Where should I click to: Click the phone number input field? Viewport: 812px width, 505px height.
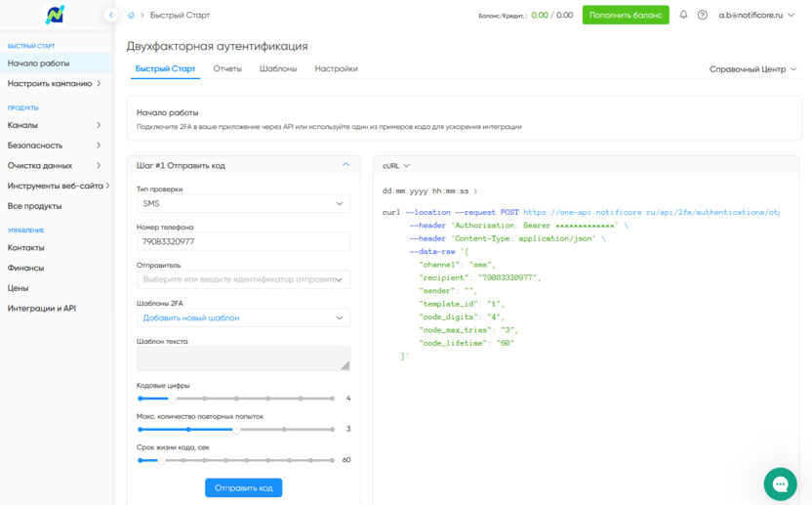pos(243,241)
